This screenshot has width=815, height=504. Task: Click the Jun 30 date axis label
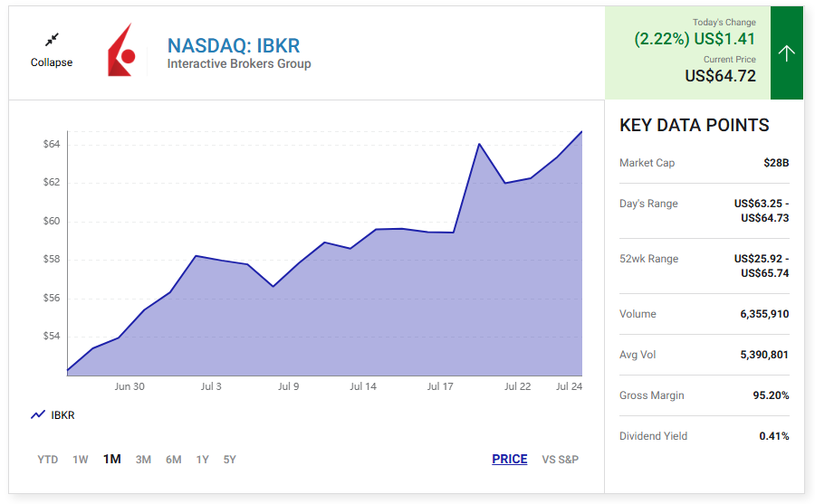coord(129,386)
